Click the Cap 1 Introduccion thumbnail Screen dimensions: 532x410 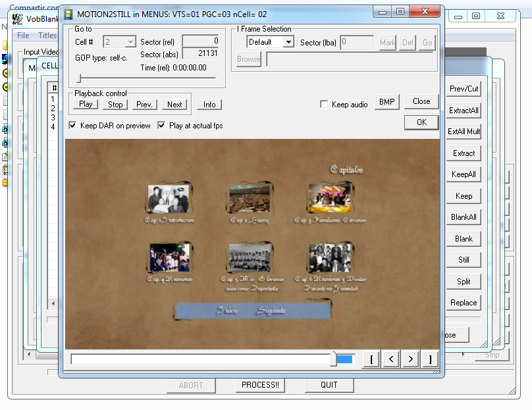(x=169, y=198)
